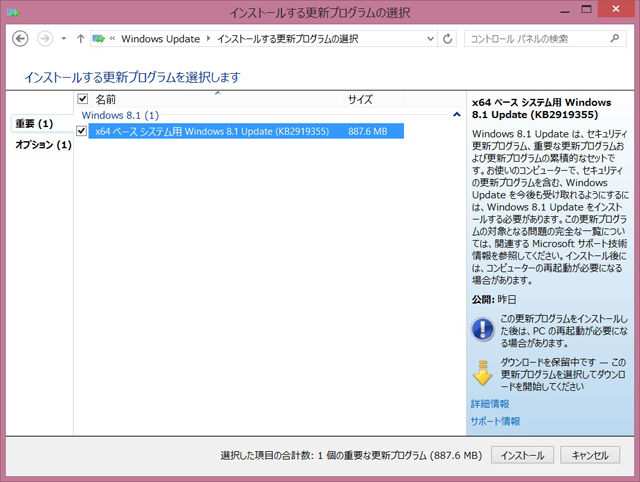Sort by the 名前 column header
The height and width of the screenshot is (482, 640).
click(105, 99)
